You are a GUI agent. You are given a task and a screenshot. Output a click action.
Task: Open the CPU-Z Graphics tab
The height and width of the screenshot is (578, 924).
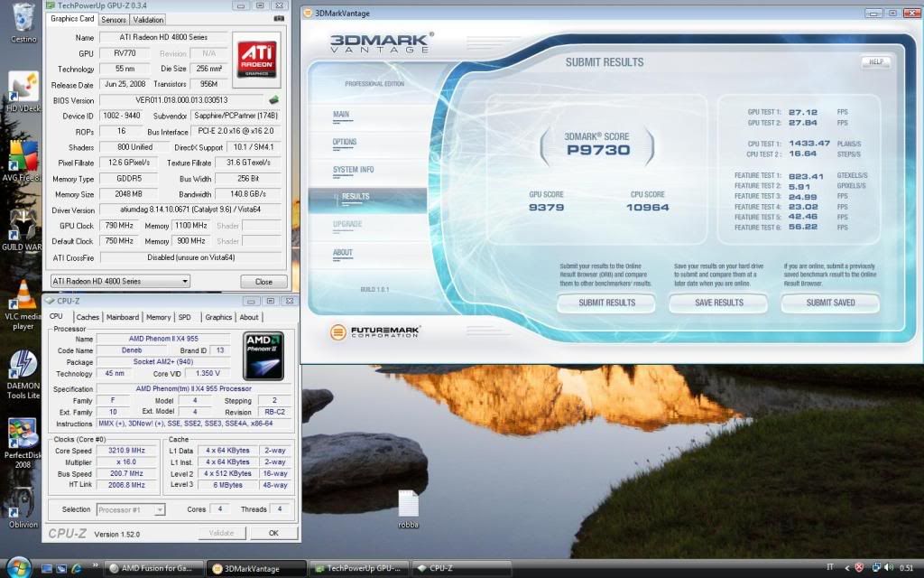point(218,317)
